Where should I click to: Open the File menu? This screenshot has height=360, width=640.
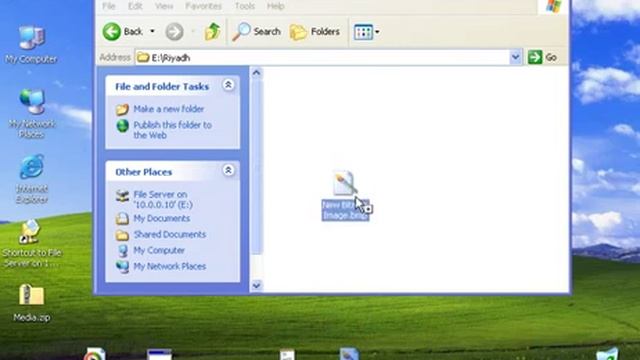109,6
